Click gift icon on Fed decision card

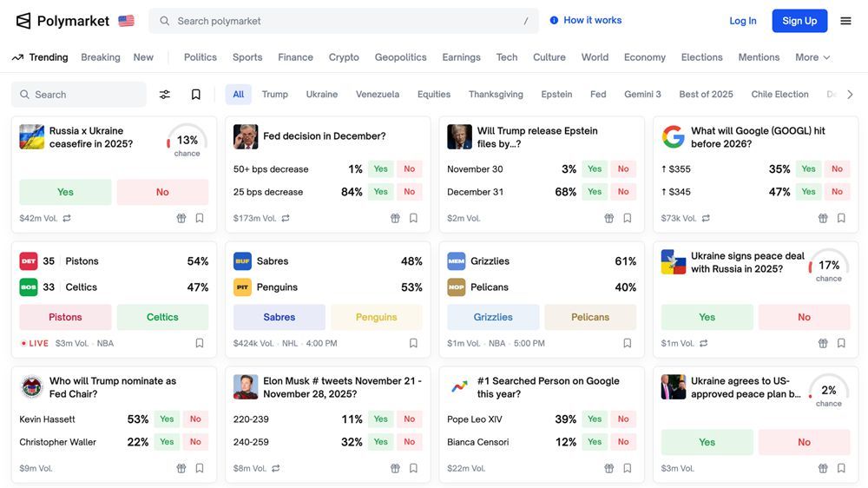[395, 219]
